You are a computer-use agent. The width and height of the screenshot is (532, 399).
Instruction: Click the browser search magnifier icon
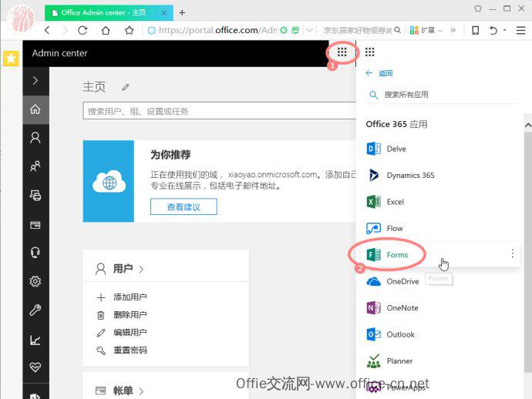(397, 30)
